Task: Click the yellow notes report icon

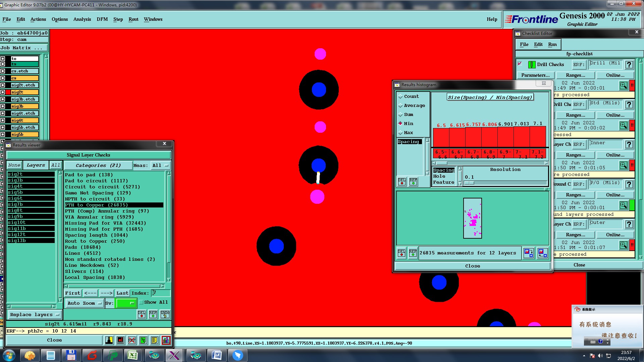Action: point(154,340)
